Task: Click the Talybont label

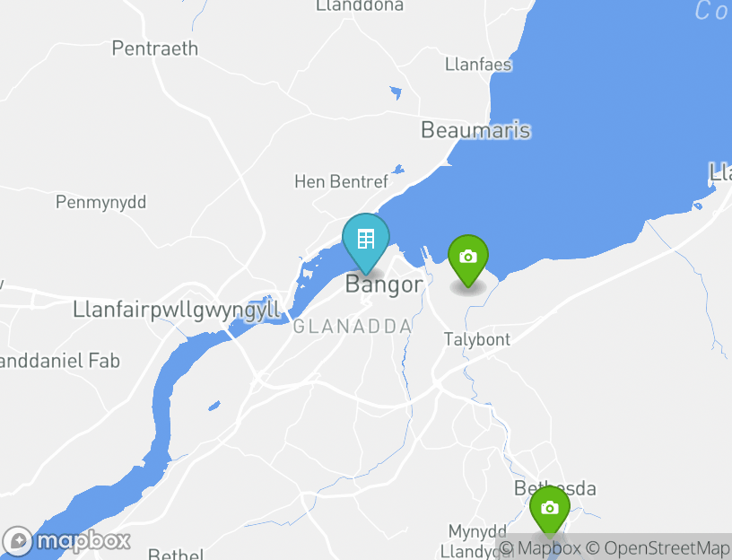Action: click(x=476, y=339)
